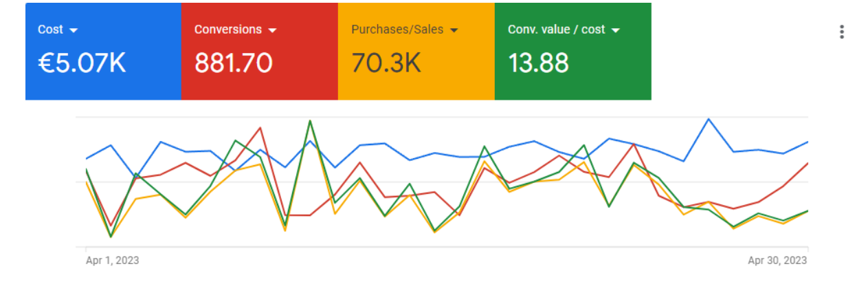Toggle the green card showing 13.88
Screen dimensions: 868x304
coord(573,52)
